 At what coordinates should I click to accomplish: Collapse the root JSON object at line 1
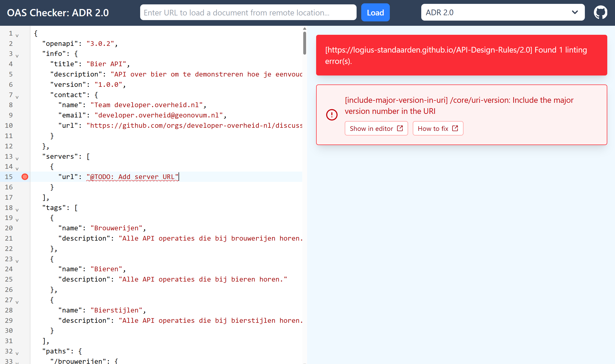click(x=17, y=36)
